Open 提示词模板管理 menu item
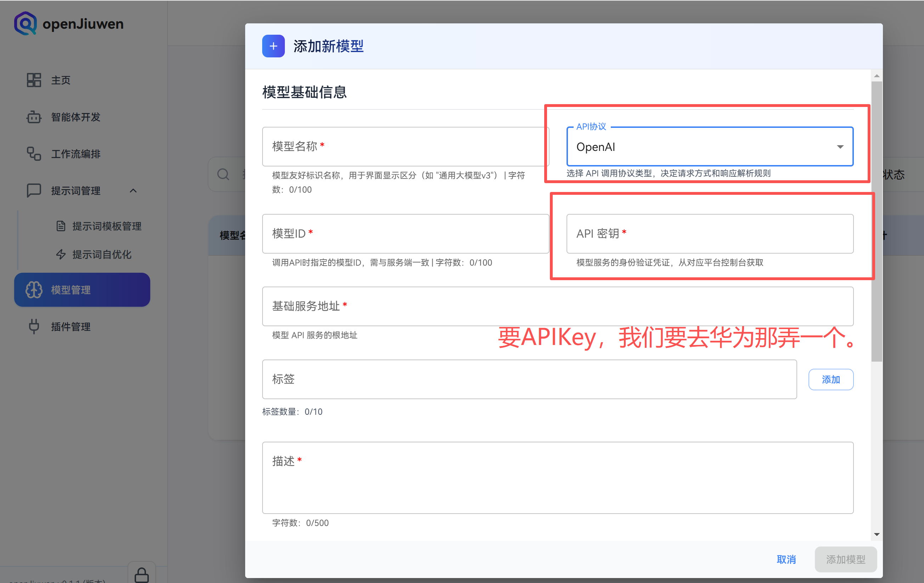Image resolution: width=924 pixels, height=583 pixels. pos(107,226)
